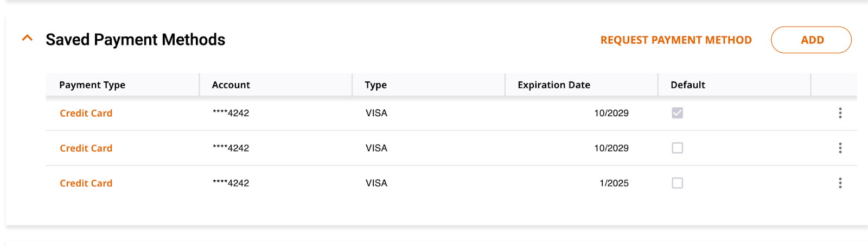Click the checked Default checkbox
Screen dimensions: 868x246
[677, 113]
